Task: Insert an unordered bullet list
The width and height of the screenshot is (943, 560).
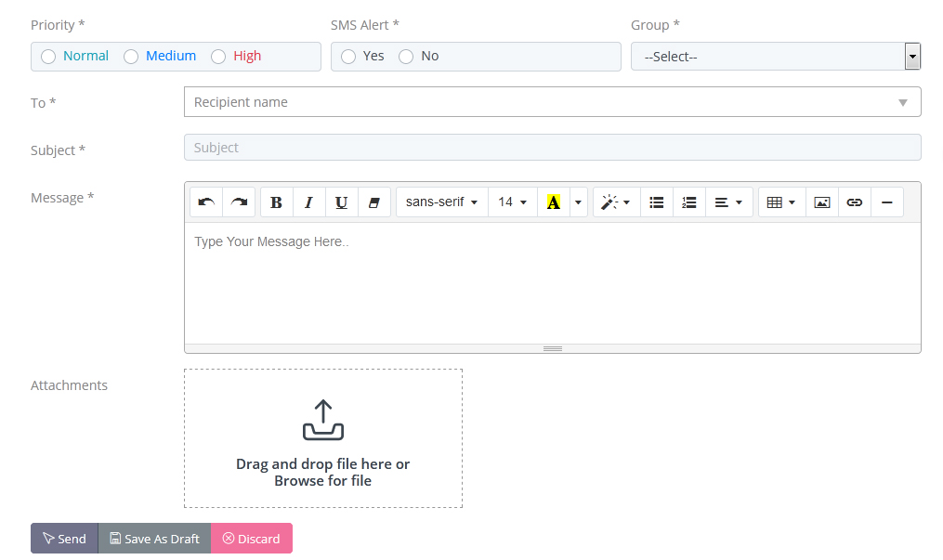Action: click(657, 202)
